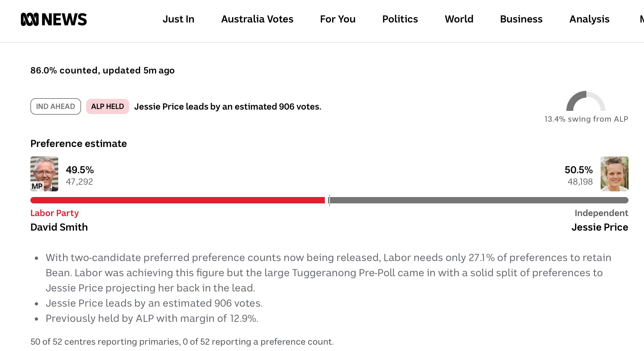Go to the Just In section

(179, 19)
